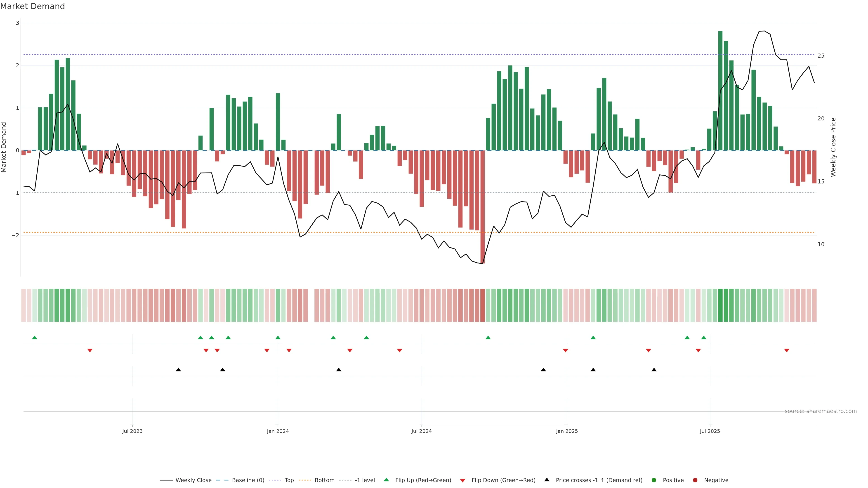Click the Market Demand chart title

coord(32,6)
